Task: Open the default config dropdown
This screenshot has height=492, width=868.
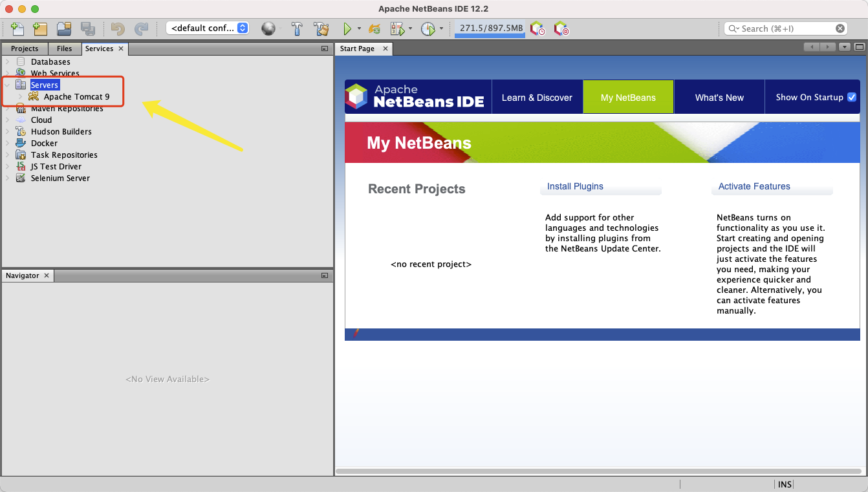Action: coord(208,28)
